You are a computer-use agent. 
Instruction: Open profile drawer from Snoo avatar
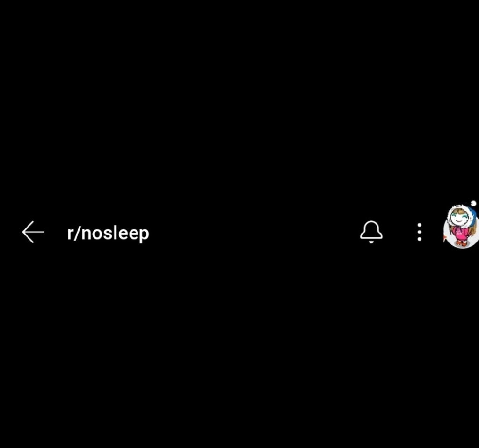coord(461,226)
